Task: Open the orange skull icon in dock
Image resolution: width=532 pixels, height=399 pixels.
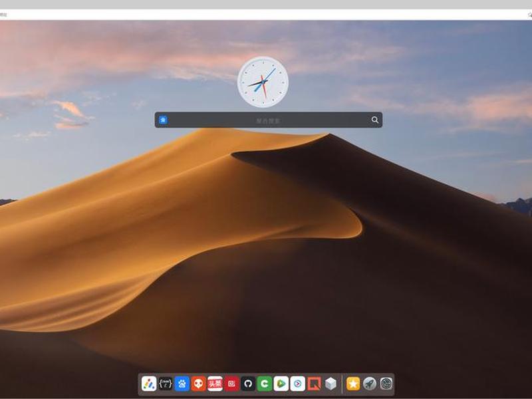Action: coord(198,384)
